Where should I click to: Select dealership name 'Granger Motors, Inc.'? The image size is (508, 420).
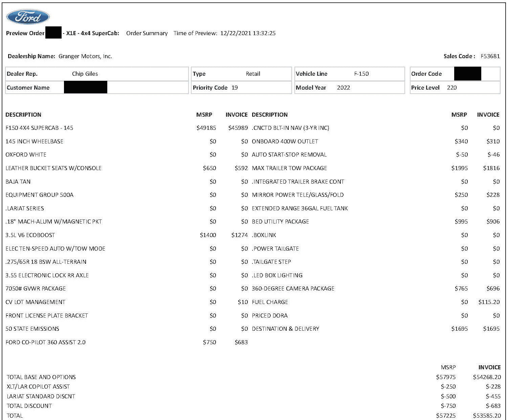(x=85, y=56)
